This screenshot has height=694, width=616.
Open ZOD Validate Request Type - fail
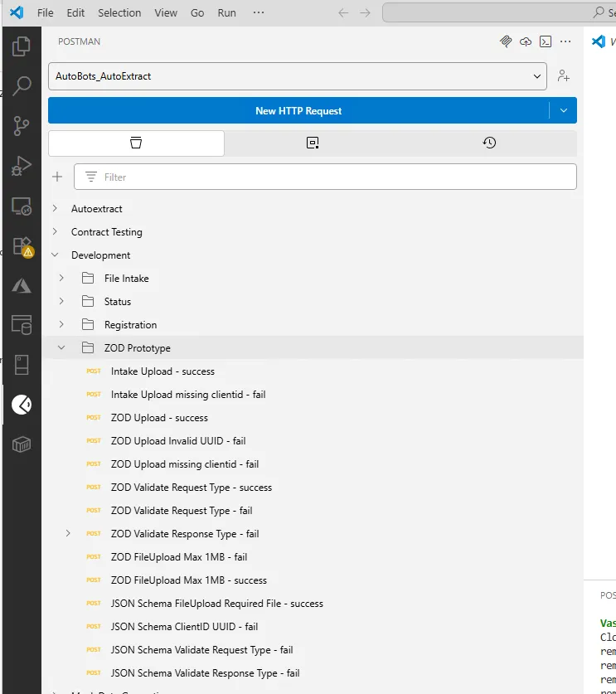[182, 510]
